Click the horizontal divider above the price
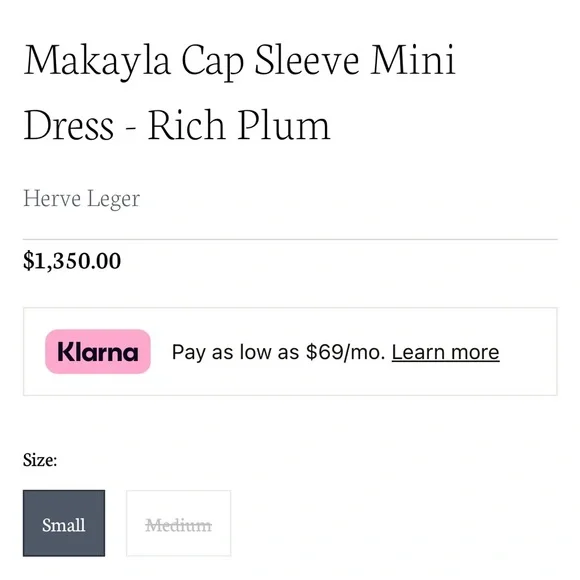The width and height of the screenshot is (580, 580). coord(290,239)
